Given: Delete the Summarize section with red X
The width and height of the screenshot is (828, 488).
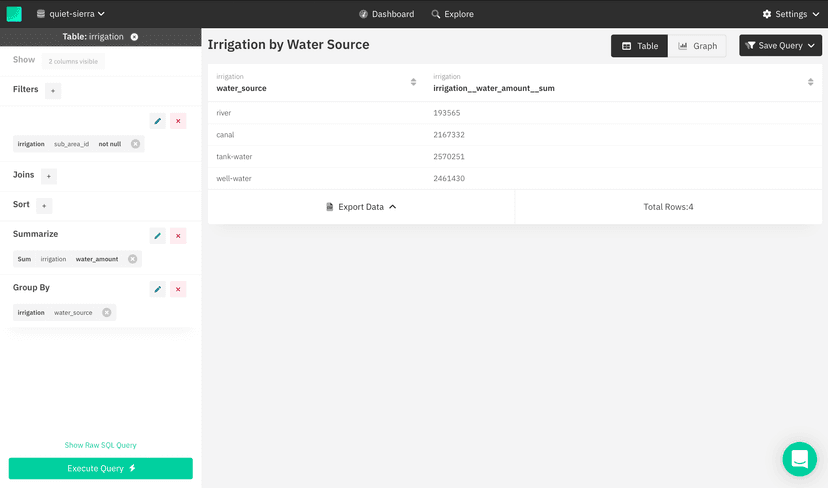Looking at the screenshot, I should point(178,236).
